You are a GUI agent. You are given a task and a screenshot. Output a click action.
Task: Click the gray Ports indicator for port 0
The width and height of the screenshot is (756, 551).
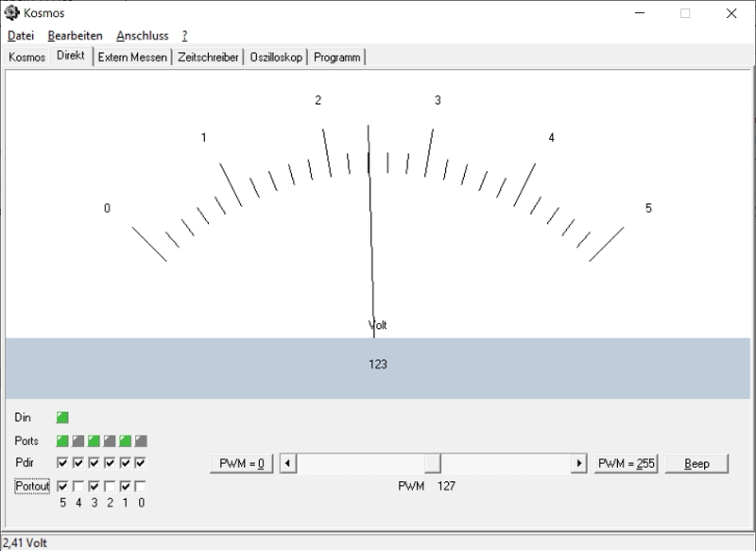[141, 441]
